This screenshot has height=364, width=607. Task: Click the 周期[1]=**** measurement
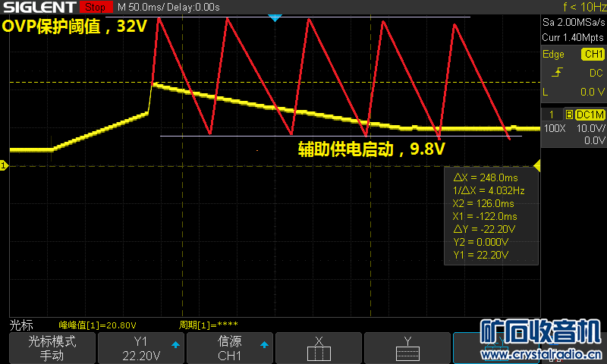pos(208,325)
